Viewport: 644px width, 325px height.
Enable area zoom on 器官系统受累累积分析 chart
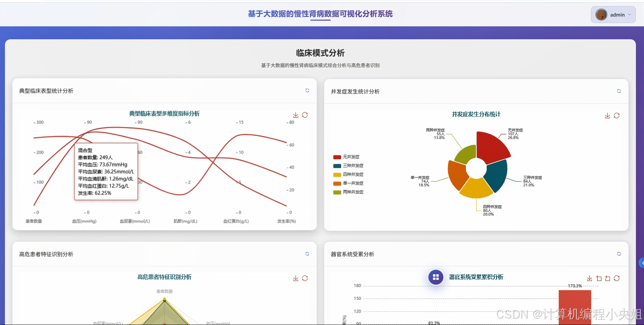(x=599, y=278)
